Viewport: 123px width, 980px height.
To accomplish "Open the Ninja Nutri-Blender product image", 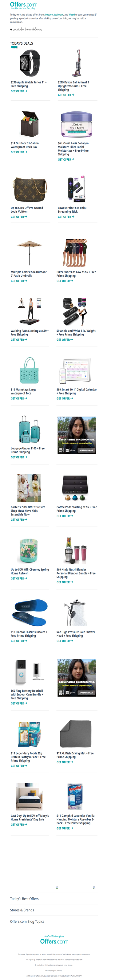I will point(76,550).
